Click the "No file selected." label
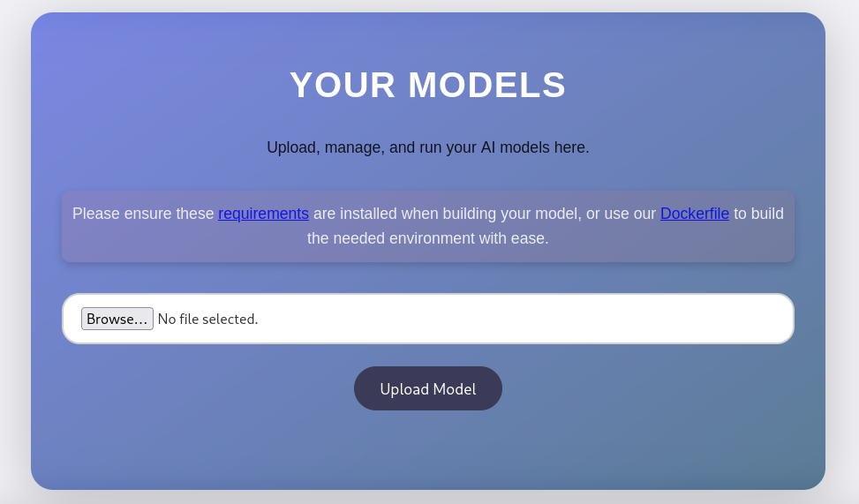 pyautogui.click(x=208, y=320)
